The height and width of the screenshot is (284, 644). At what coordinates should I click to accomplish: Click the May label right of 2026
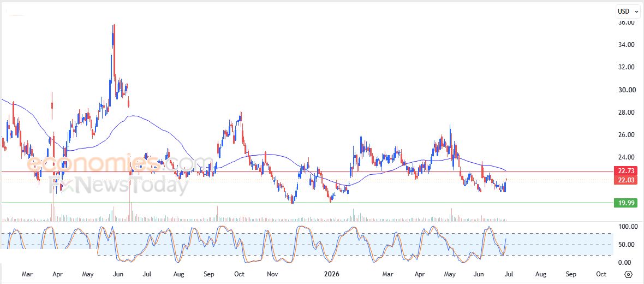450,274
